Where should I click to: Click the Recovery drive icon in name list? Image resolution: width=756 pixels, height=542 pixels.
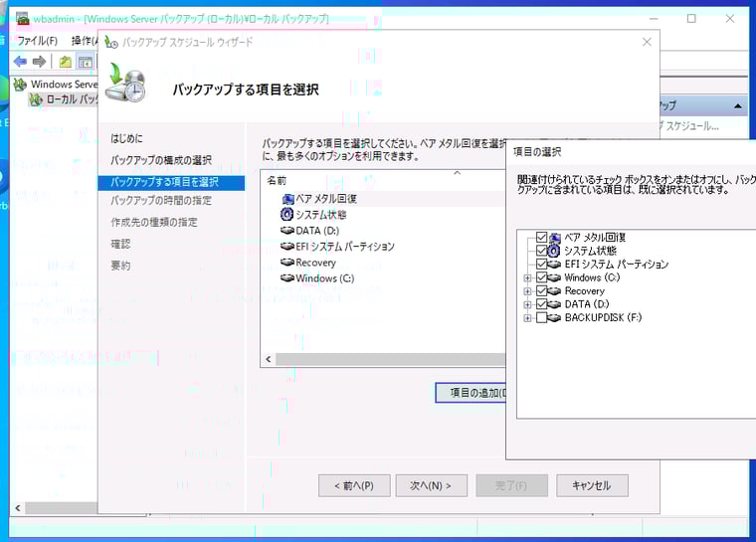(x=287, y=263)
